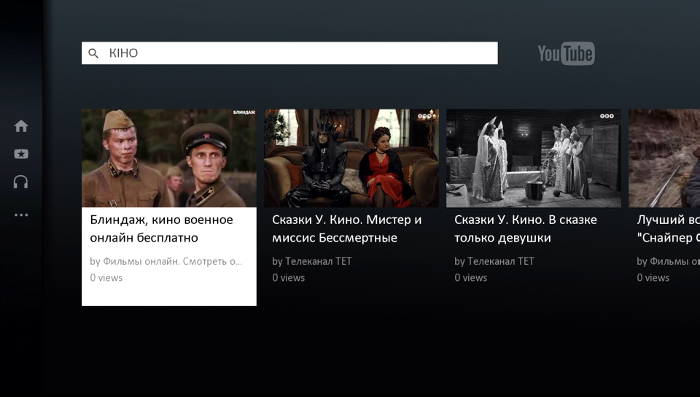Viewport: 700px width, 397px height.
Task: Focus the search field containing КІНО
Action: click(x=290, y=53)
